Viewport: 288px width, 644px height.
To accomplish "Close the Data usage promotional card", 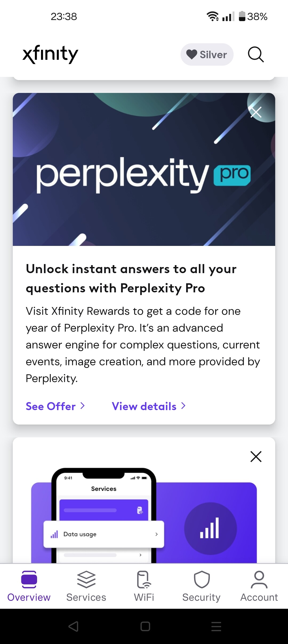I will [256, 457].
